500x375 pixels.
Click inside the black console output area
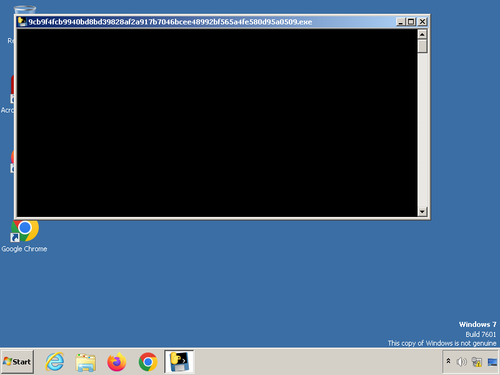click(217, 123)
